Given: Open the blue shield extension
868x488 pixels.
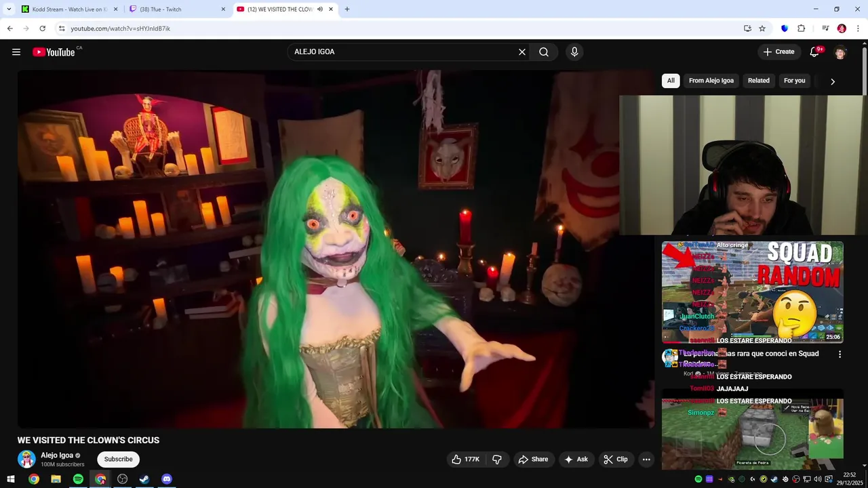Looking at the screenshot, I should (785, 28).
